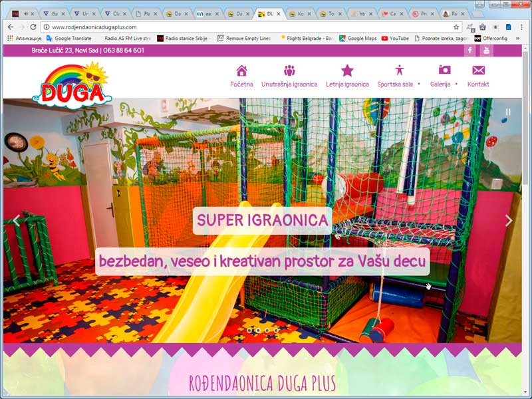Open the Unutrašnja igraonica menu item
The image size is (532, 399).
[x=289, y=84]
